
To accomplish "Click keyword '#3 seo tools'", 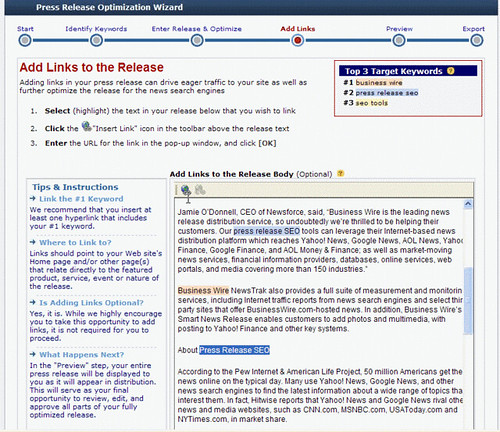I will [366, 103].
